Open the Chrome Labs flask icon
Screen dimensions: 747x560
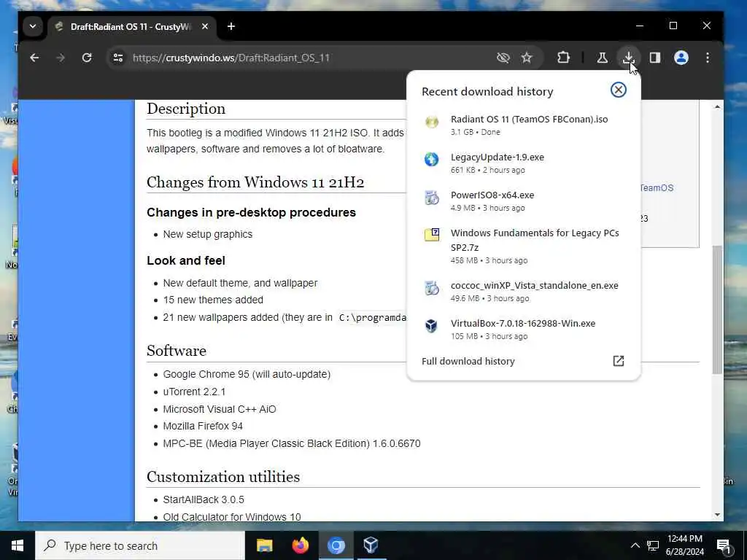tap(602, 58)
